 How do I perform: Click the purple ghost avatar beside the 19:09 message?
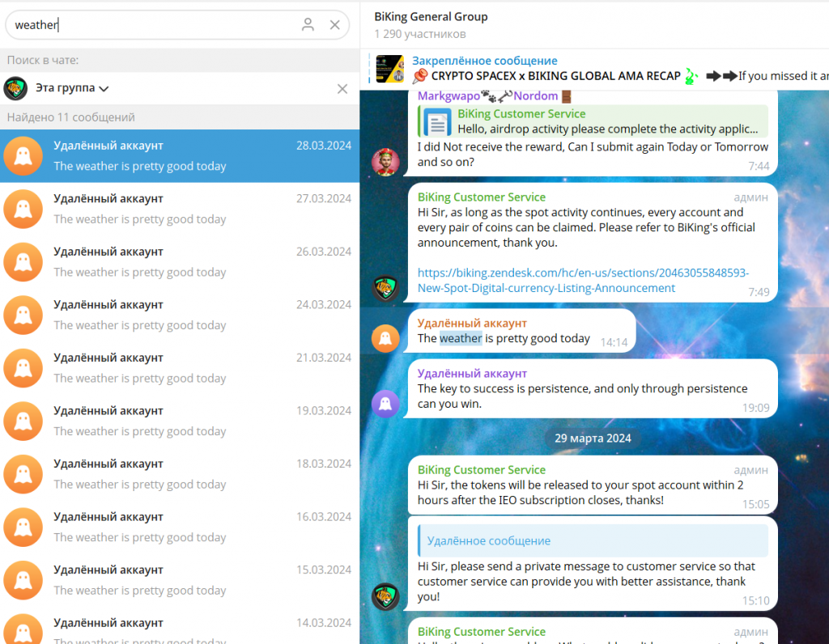(x=385, y=405)
